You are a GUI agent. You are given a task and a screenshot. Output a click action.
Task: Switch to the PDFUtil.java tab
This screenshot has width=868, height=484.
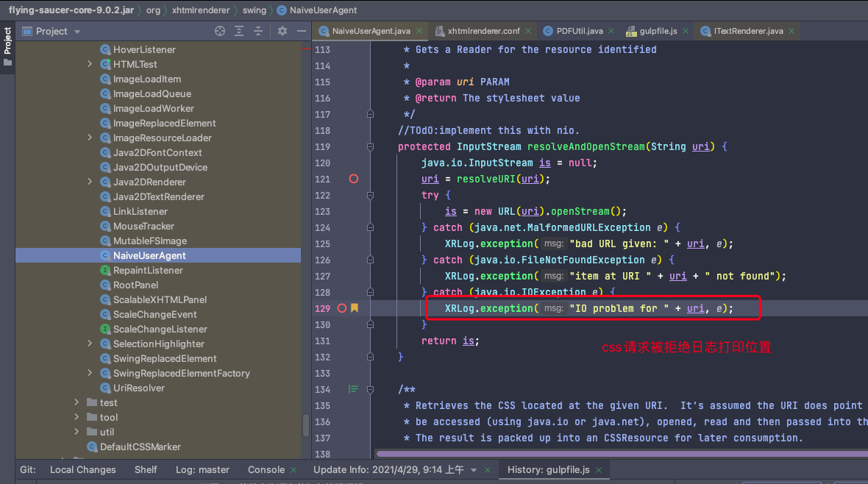[579, 31]
